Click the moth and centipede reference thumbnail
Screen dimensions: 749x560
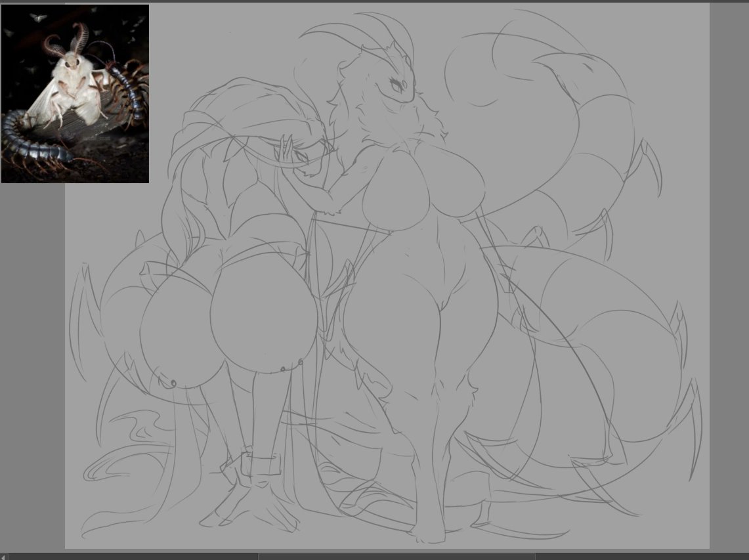click(x=75, y=94)
